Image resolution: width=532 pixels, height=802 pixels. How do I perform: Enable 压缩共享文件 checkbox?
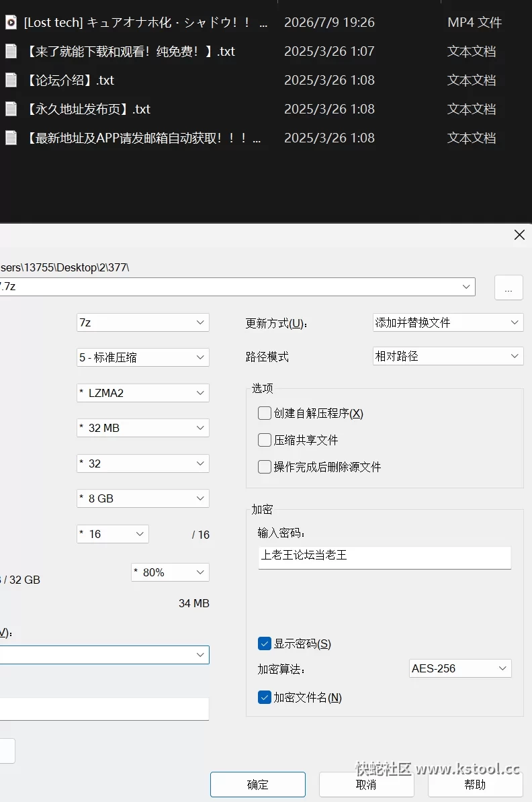tap(265, 440)
